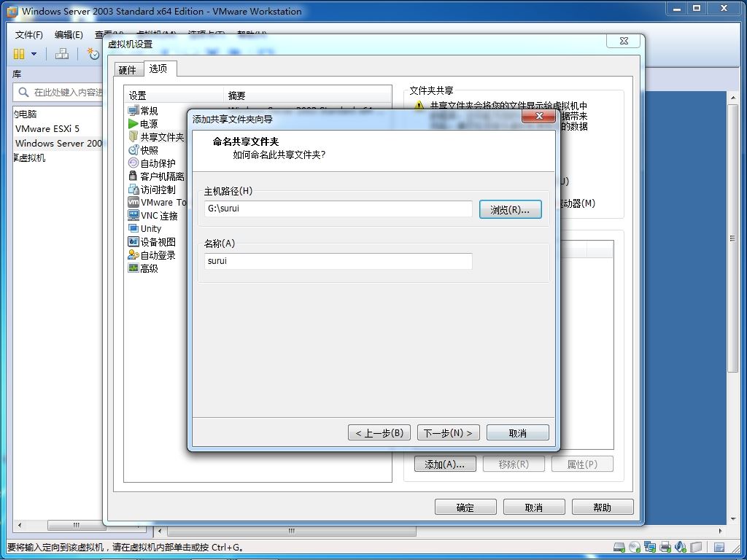Click the library search box
This screenshot has height=560, width=747.
[58, 92]
